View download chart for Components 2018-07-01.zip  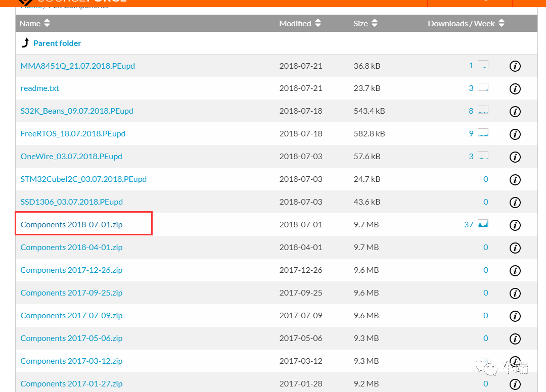(483, 224)
